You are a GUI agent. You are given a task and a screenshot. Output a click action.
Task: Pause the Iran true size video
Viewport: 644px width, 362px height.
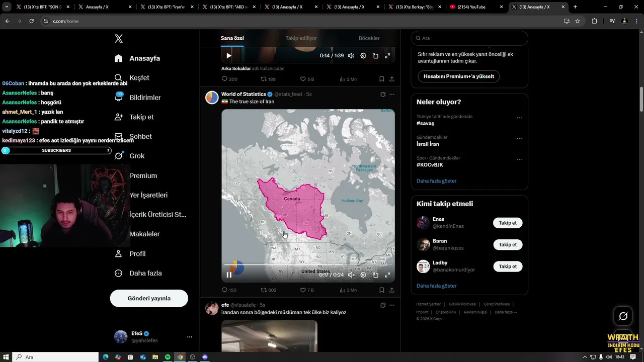click(x=229, y=275)
